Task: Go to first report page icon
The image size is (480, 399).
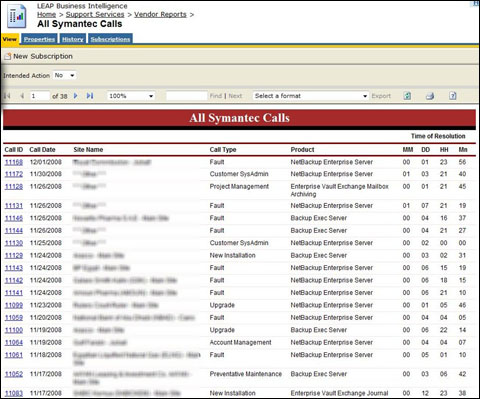Action: pos(7,96)
